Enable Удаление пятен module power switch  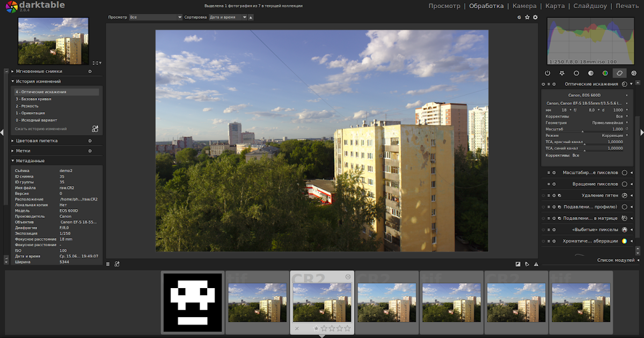coord(544,195)
